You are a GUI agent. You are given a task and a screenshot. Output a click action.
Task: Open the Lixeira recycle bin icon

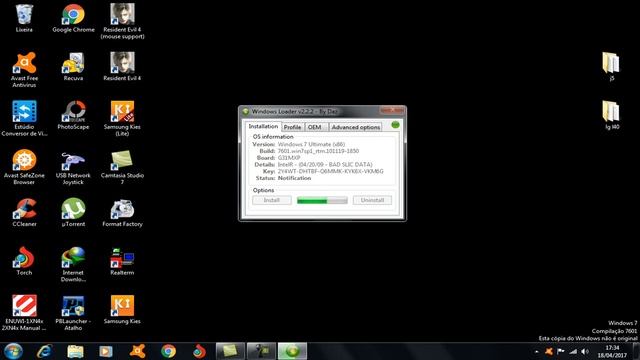click(24, 18)
